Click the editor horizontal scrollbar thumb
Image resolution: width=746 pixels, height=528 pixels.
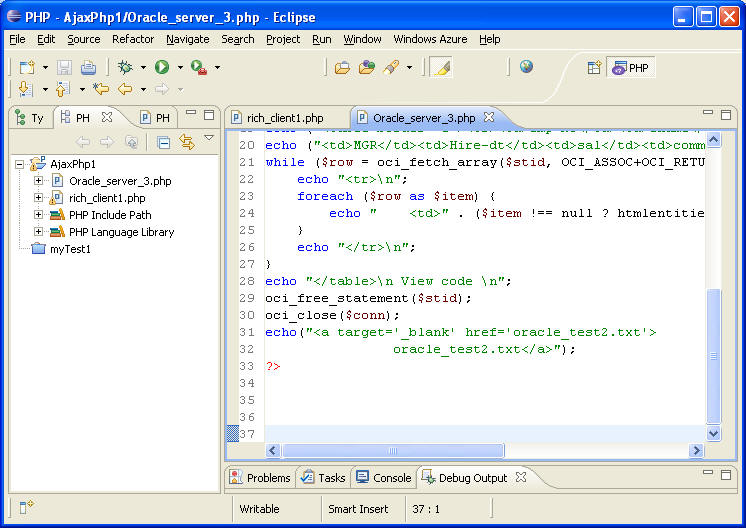tap(393, 450)
